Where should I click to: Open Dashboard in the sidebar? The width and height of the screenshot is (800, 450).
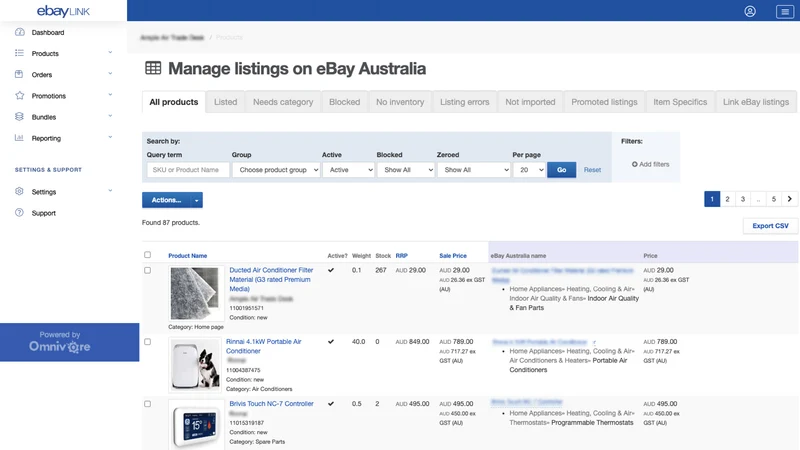pos(48,32)
